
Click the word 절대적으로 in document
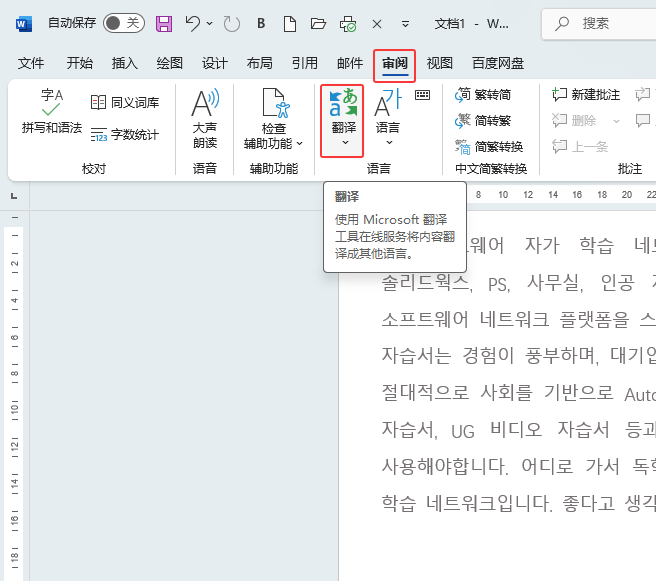coord(425,392)
